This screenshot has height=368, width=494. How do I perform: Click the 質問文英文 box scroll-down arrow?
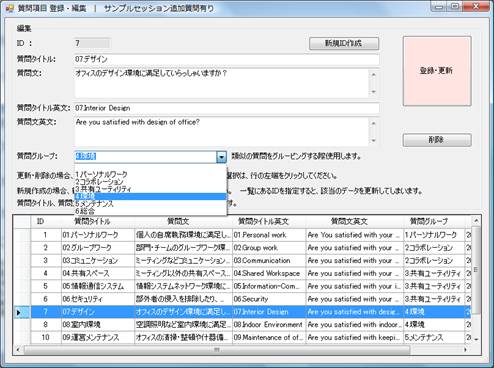click(x=374, y=141)
